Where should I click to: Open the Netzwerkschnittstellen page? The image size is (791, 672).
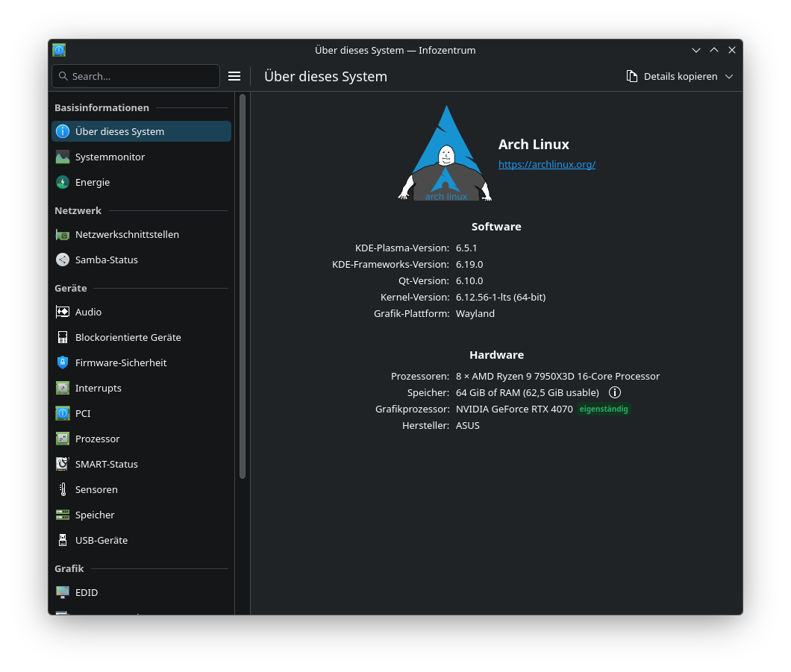[x=141, y=235]
